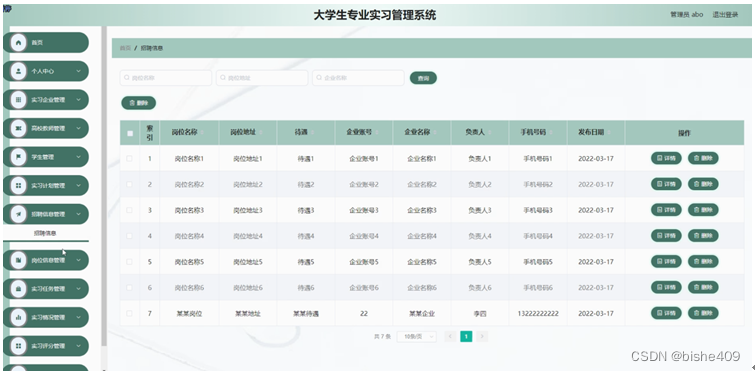Image resolution: width=755 pixels, height=371 pixels.
Task: Log out with 退出登录
Action: click(725, 15)
